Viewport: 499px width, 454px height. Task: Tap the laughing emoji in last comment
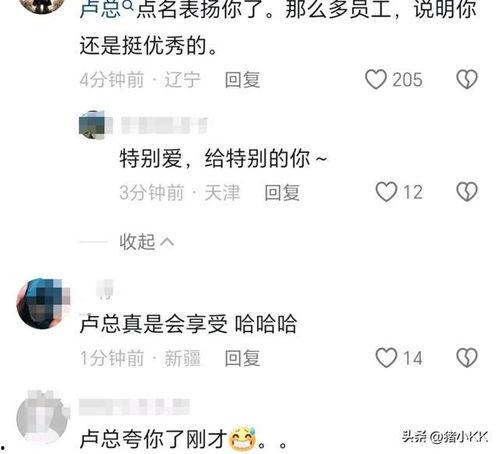click(242, 439)
